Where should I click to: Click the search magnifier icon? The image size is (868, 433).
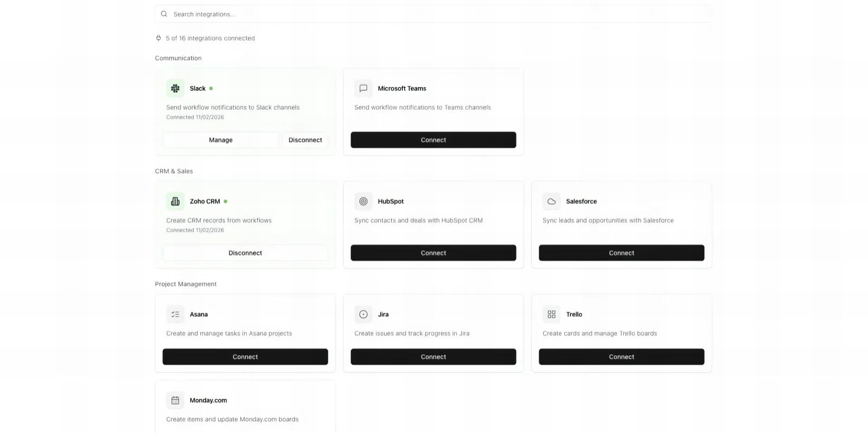(164, 14)
